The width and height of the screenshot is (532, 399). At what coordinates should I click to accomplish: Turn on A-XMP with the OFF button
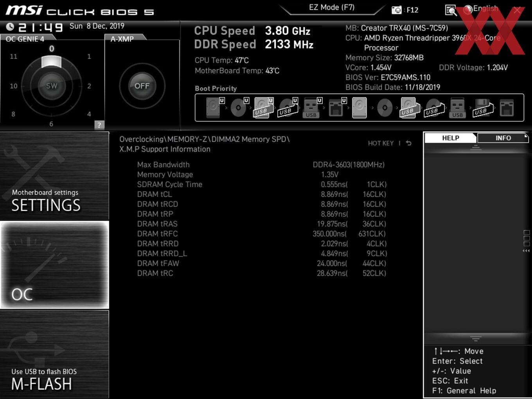pyautogui.click(x=142, y=86)
